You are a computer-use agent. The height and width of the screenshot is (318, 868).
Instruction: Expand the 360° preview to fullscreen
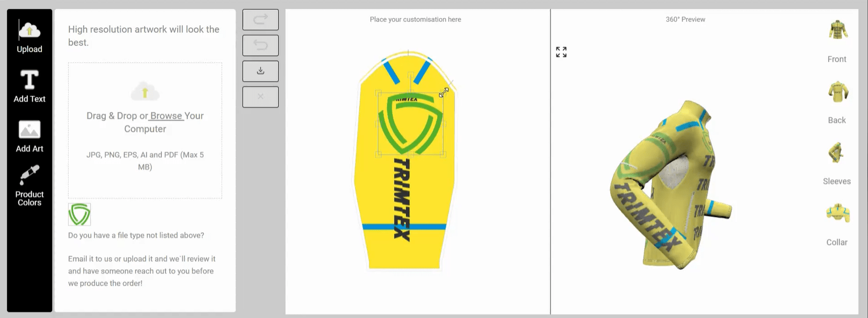click(561, 52)
